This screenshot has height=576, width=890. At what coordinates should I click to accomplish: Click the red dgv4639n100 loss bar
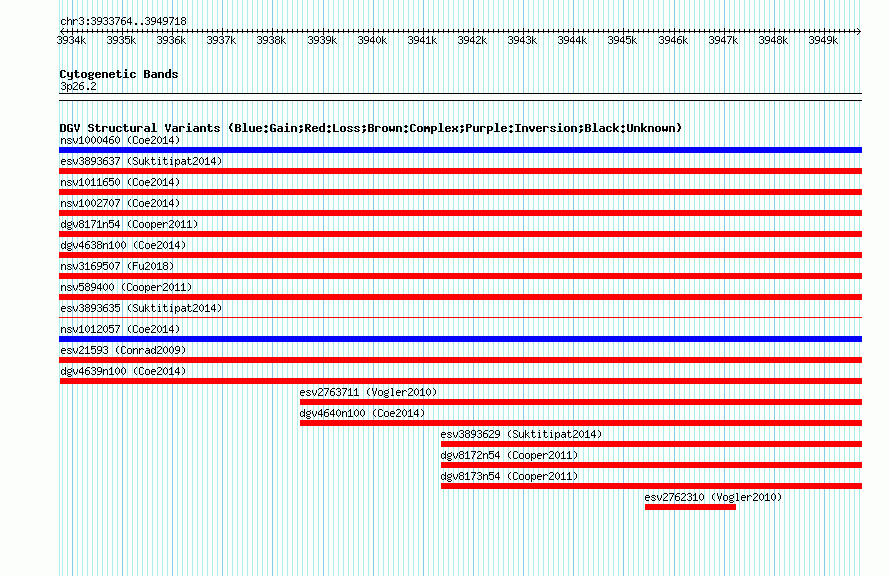460,381
